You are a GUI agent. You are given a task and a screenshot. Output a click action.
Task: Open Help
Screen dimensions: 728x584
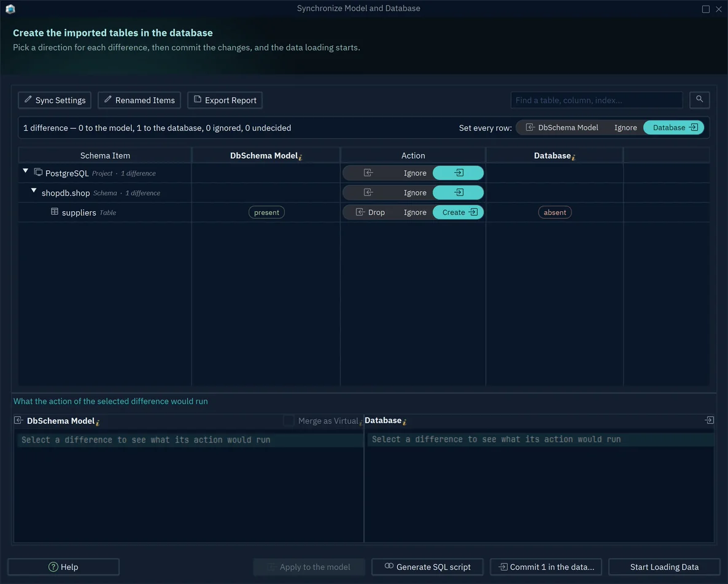click(64, 567)
